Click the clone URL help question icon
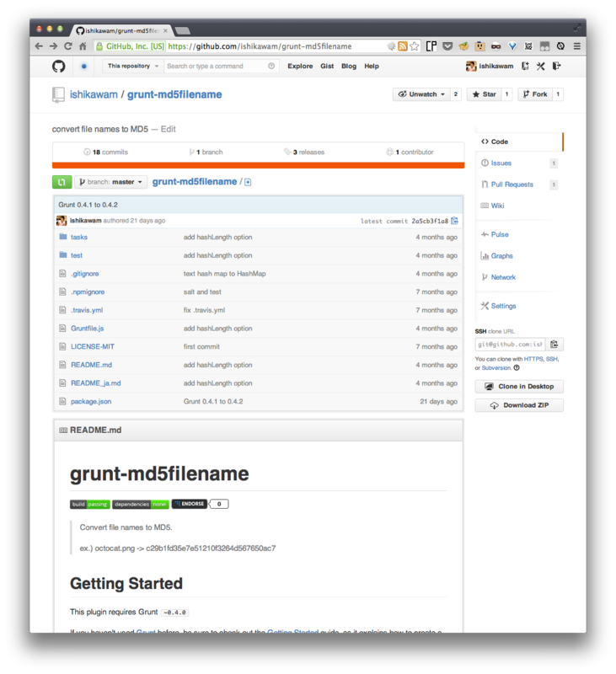The height and width of the screenshot is (674, 616). 517,368
